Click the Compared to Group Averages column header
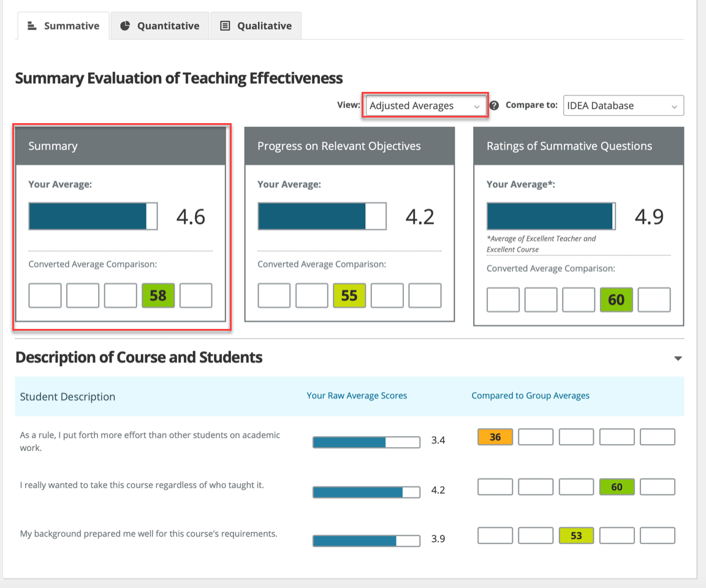Image resolution: width=706 pixels, height=588 pixels. 530,396
